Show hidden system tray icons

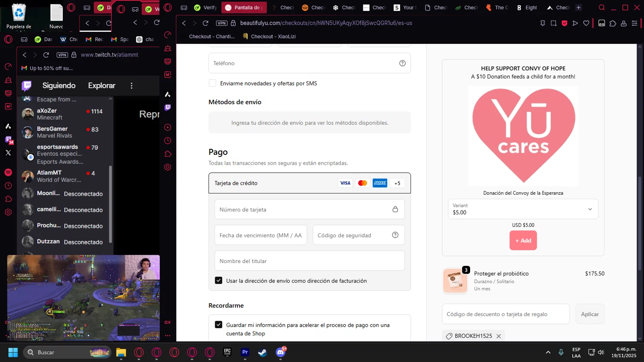(x=548, y=353)
